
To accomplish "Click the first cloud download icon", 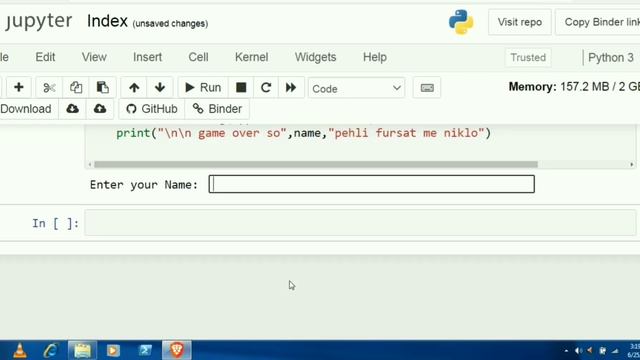I will point(73,109).
